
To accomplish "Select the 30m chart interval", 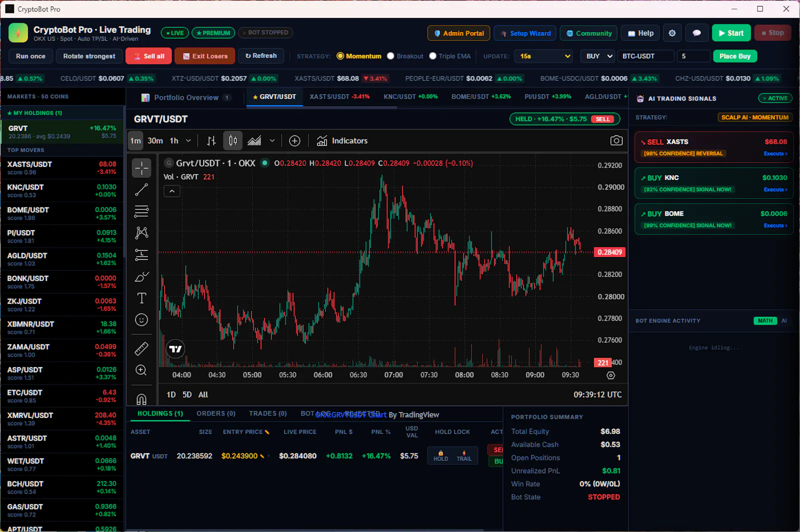I will (155, 141).
